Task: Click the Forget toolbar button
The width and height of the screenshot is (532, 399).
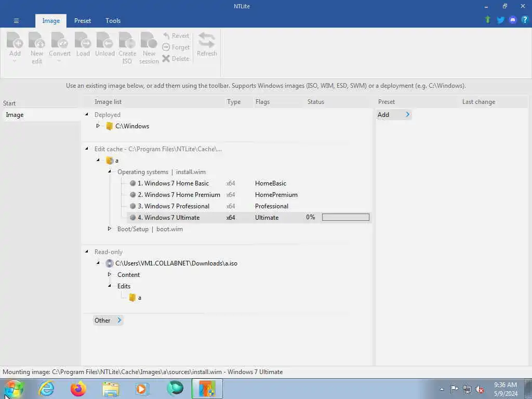Action: click(176, 47)
